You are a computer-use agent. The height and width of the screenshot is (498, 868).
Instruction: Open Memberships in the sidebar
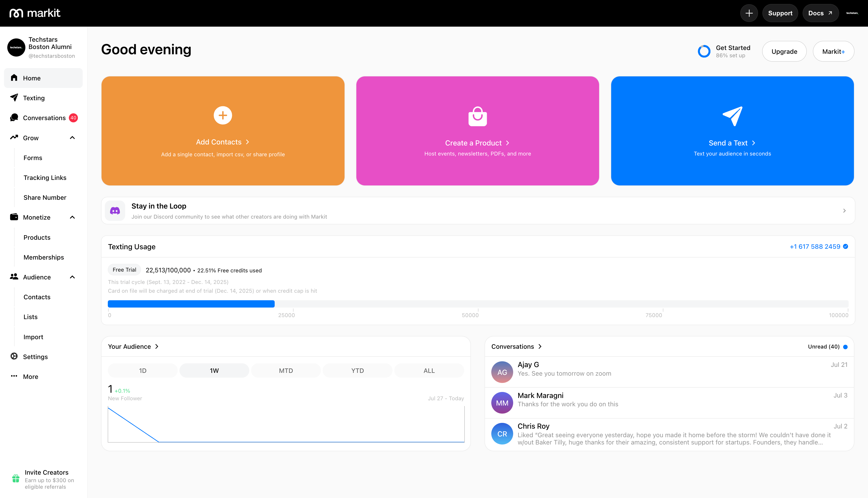tap(43, 257)
